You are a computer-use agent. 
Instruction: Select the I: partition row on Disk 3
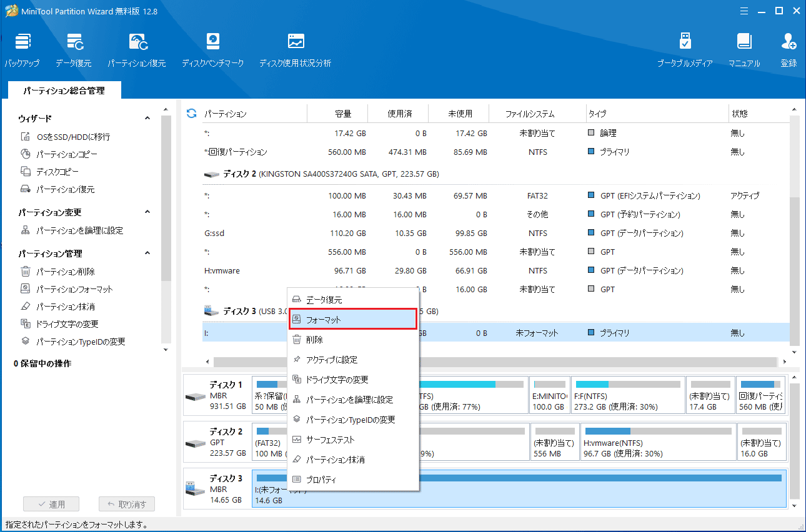(497, 333)
